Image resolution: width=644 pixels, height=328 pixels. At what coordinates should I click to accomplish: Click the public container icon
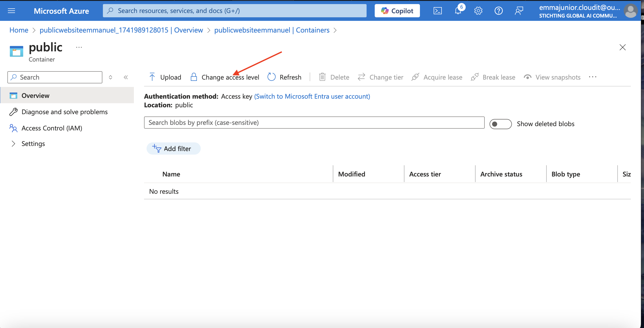click(17, 51)
